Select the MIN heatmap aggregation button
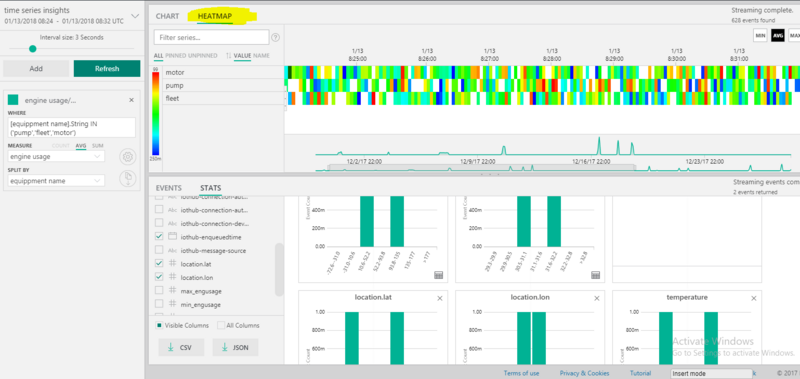800x379 pixels. point(760,35)
